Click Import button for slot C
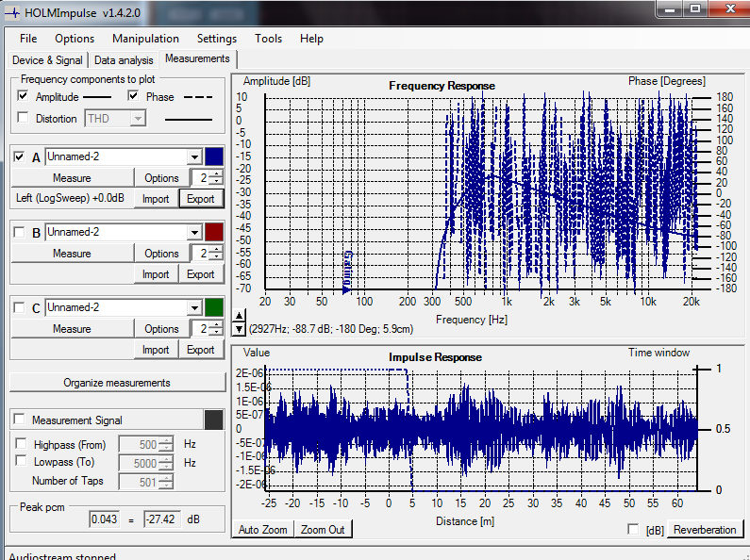Image resolution: width=750 pixels, height=560 pixels. click(156, 350)
